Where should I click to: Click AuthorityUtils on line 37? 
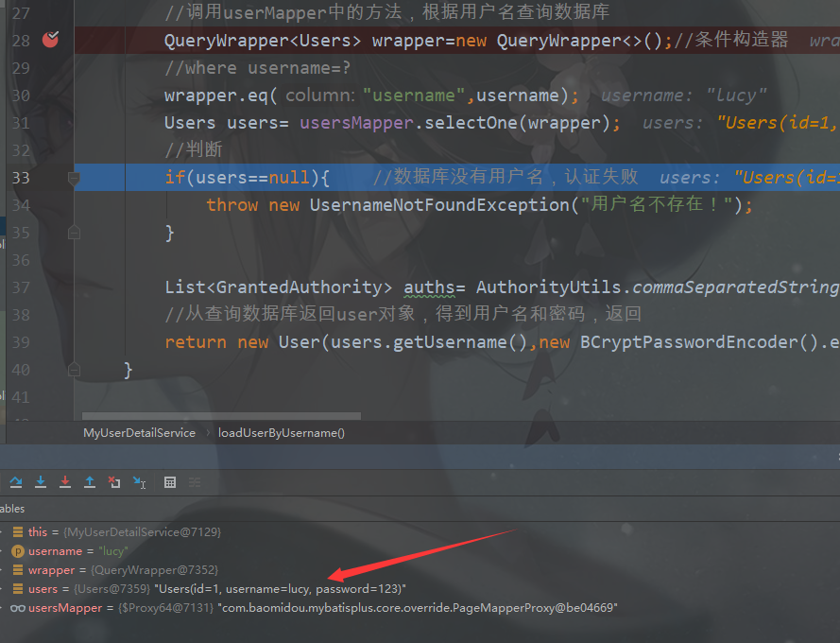click(549, 287)
